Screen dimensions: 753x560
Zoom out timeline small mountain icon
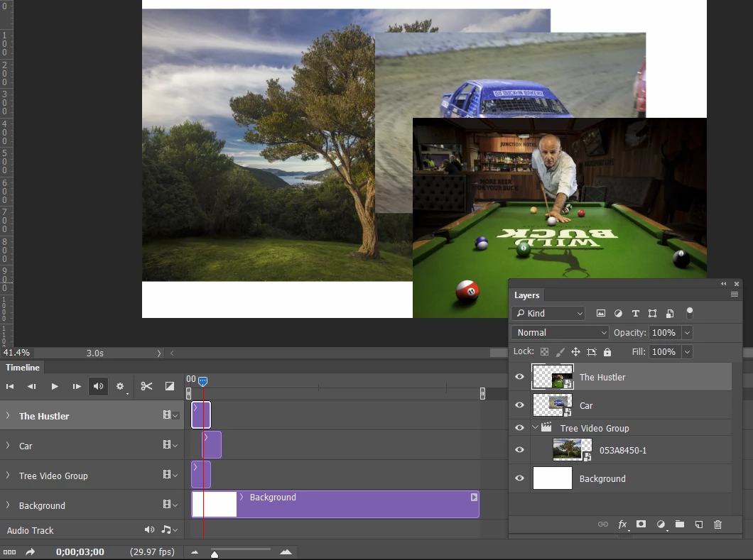[195, 552]
